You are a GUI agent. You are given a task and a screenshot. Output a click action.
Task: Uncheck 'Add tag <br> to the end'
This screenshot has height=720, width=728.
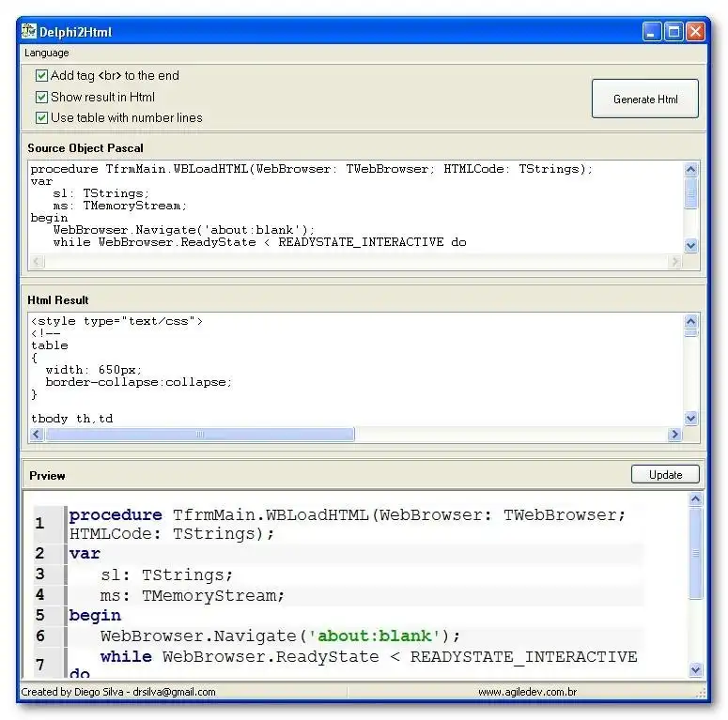41,75
